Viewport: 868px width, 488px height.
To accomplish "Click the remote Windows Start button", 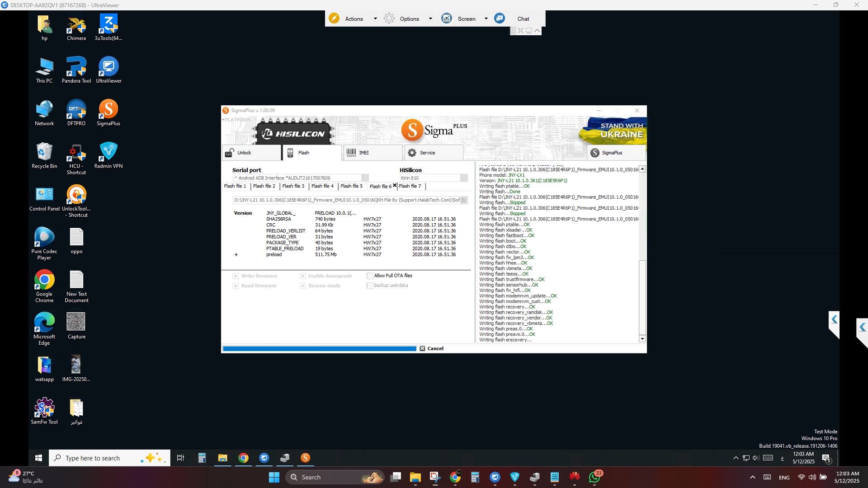I will click(x=38, y=458).
